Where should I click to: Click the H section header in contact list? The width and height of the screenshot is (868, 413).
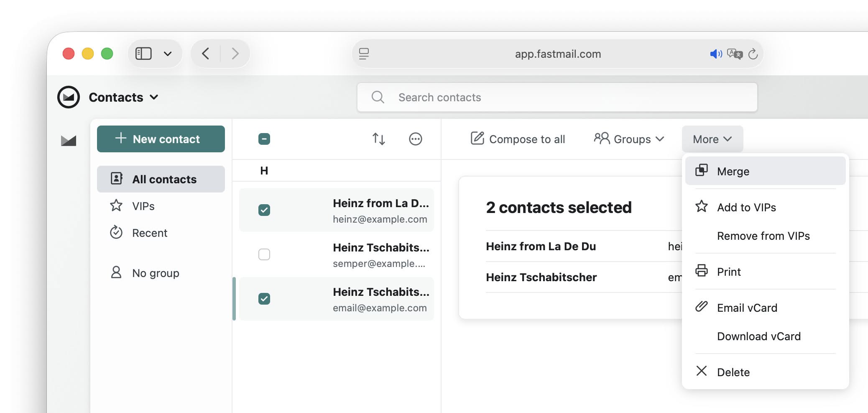(x=264, y=171)
